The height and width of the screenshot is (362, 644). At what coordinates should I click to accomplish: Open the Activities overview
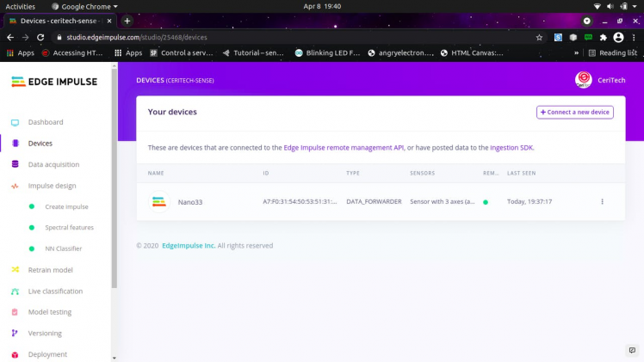point(20,7)
